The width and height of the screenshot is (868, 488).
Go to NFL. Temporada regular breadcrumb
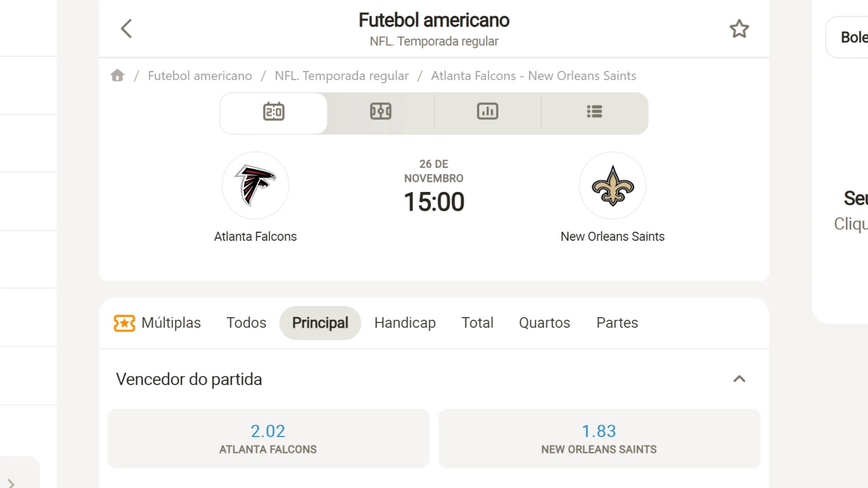(342, 76)
